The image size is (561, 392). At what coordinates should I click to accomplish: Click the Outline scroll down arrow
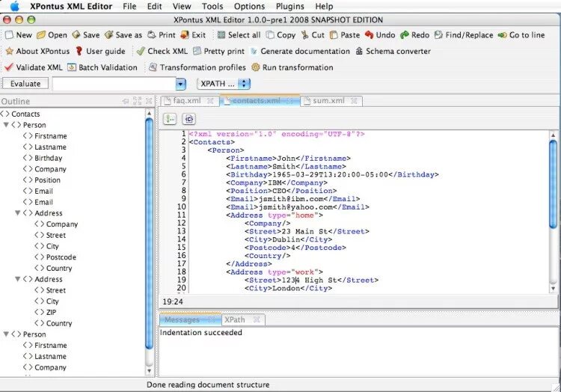pos(149,371)
